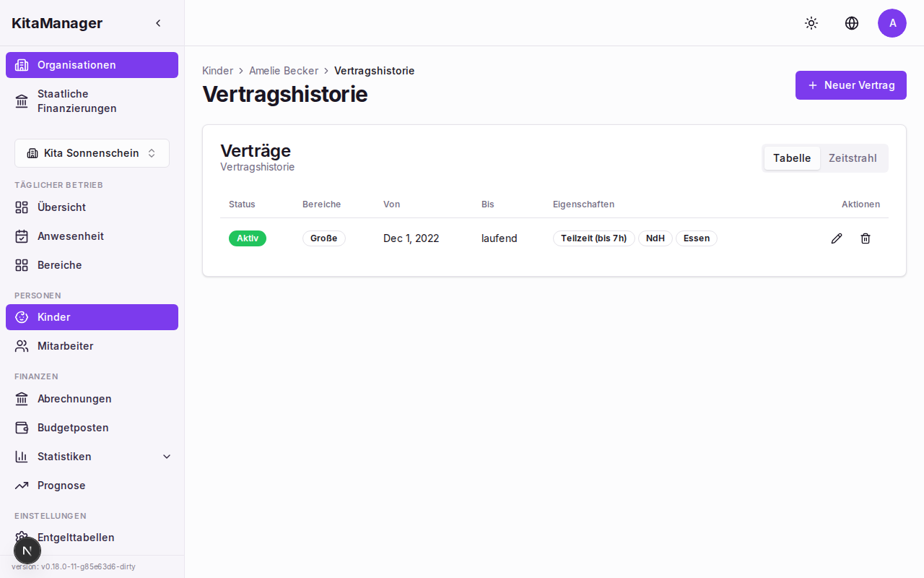The image size is (924, 578).
Task: Collapse the sidebar with the chevron
Action: tap(158, 22)
